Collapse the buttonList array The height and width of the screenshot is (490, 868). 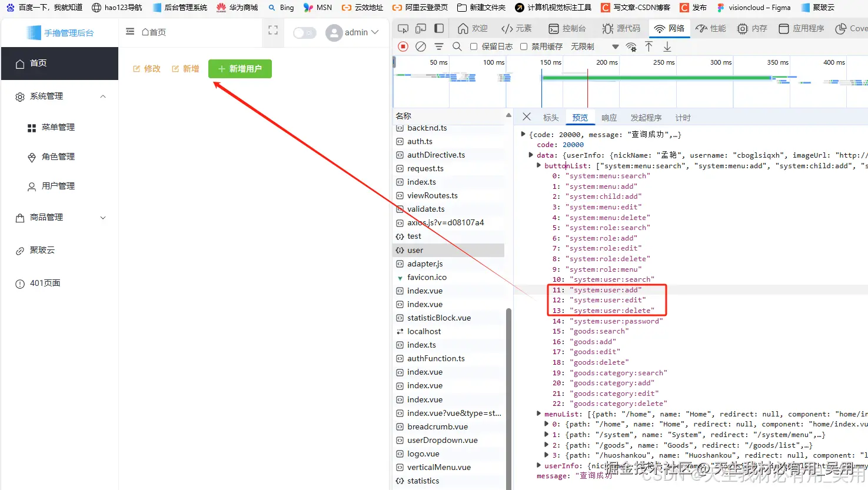(x=538, y=166)
